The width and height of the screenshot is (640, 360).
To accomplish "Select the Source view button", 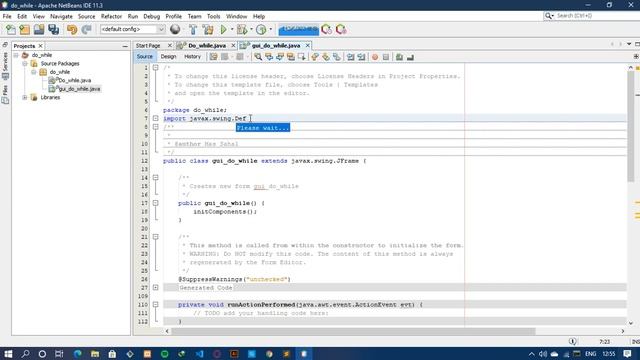I will 144,57.
